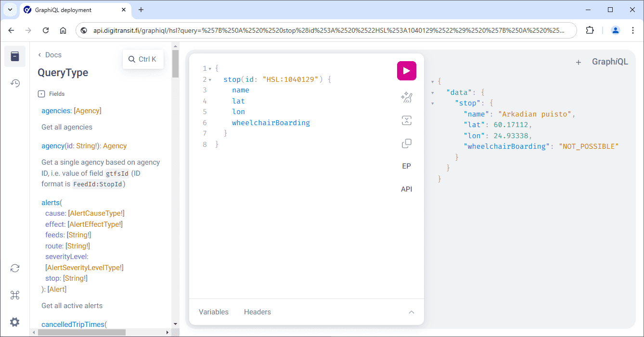Copy the query using the copy icon

pyautogui.click(x=406, y=143)
